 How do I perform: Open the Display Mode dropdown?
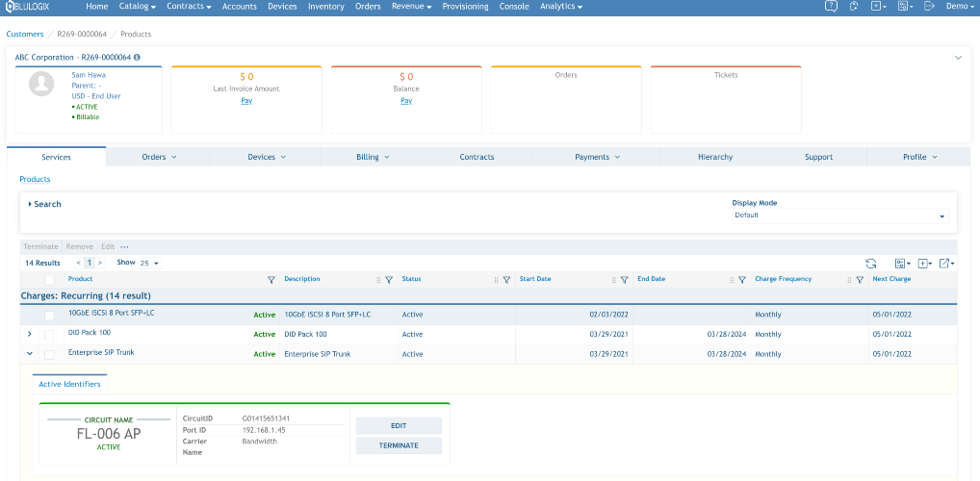pyautogui.click(x=840, y=215)
